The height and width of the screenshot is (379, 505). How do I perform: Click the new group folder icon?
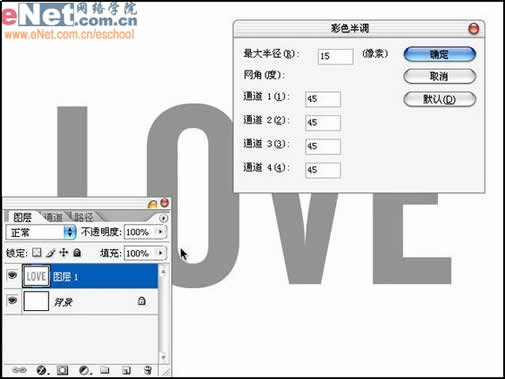pos(105,370)
